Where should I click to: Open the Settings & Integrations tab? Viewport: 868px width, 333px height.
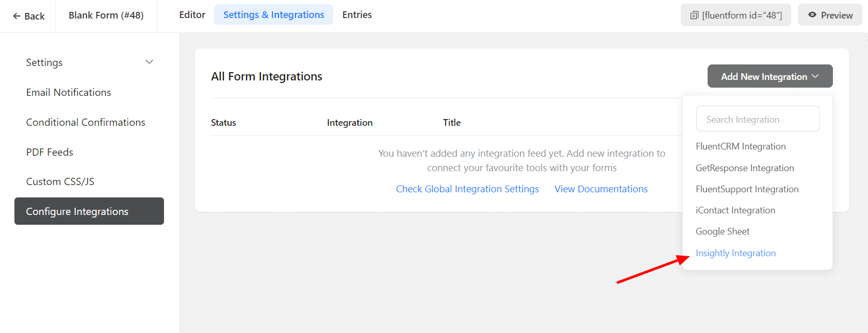tap(273, 15)
